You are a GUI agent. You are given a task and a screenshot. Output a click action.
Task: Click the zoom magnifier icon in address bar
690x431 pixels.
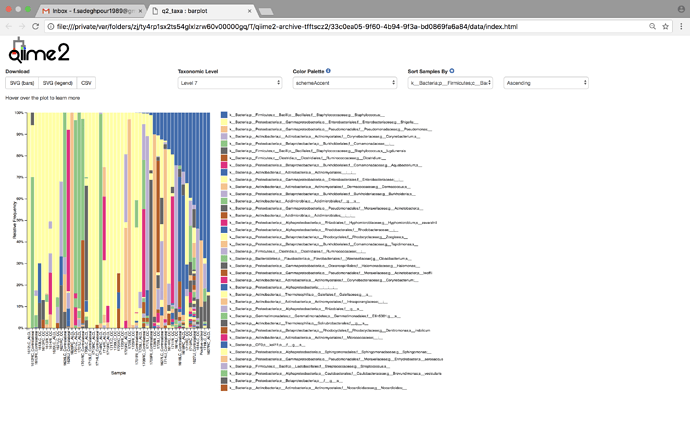[x=653, y=26]
